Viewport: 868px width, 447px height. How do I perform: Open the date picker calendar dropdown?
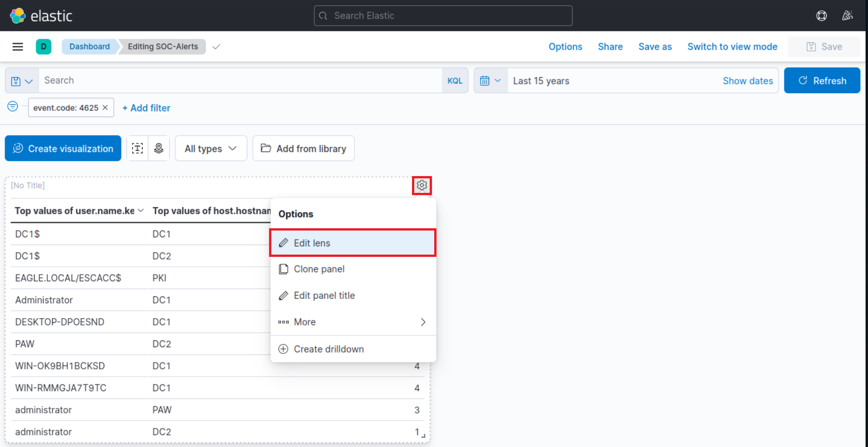pos(490,80)
